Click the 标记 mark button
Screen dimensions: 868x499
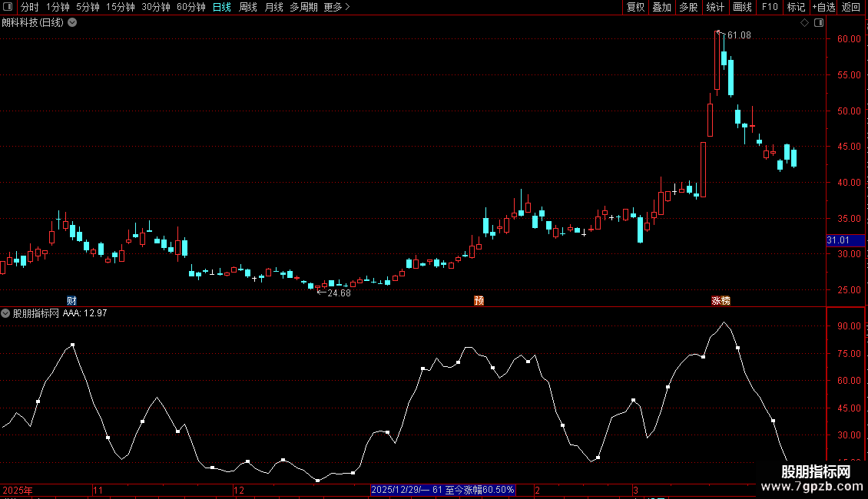(x=796, y=7)
